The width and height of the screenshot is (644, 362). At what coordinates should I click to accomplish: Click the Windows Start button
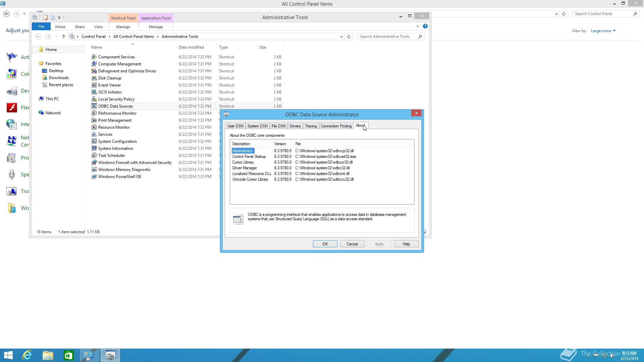coord(8,355)
